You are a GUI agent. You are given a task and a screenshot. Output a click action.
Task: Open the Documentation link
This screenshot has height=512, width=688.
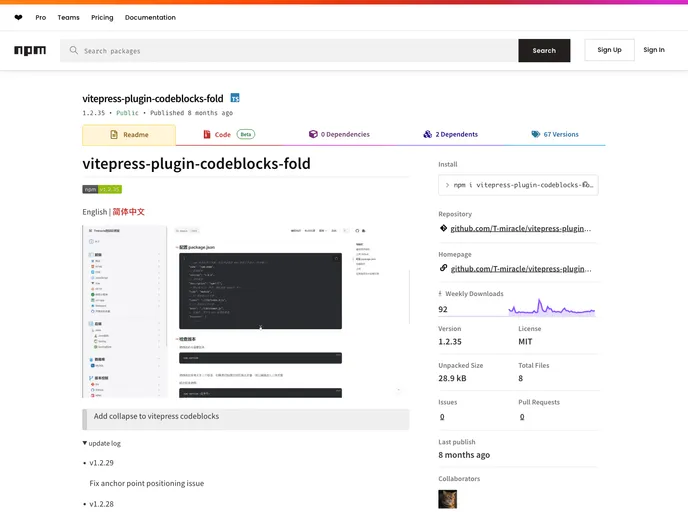pyautogui.click(x=150, y=18)
